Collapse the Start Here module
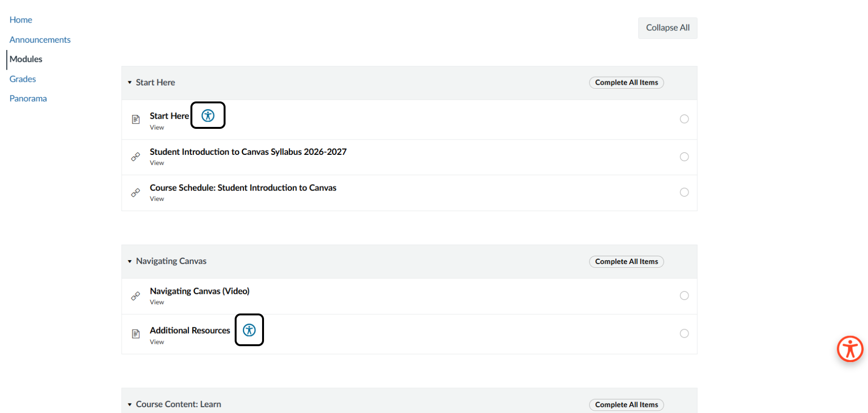 pyautogui.click(x=130, y=83)
